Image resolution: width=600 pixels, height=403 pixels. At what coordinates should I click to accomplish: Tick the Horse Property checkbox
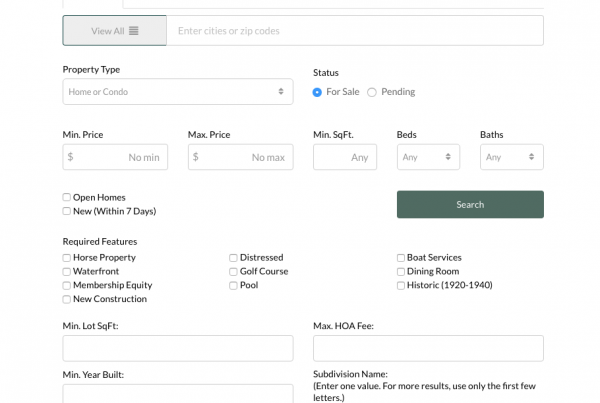point(67,258)
